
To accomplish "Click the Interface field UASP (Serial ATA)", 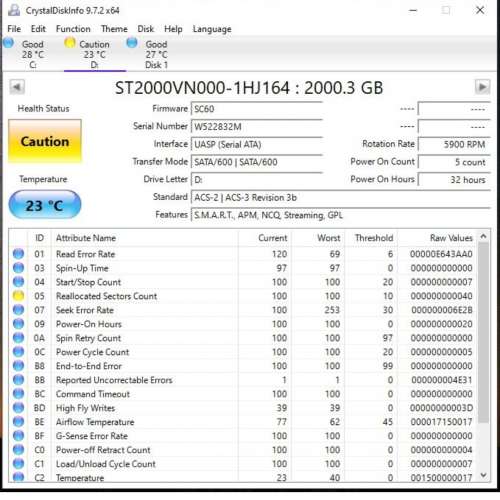I will point(257,144).
